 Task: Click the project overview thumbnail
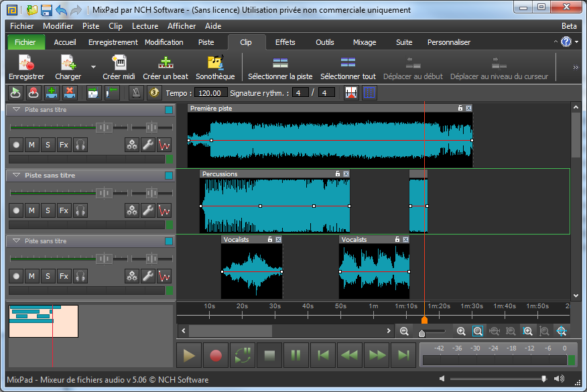[44, 321]
